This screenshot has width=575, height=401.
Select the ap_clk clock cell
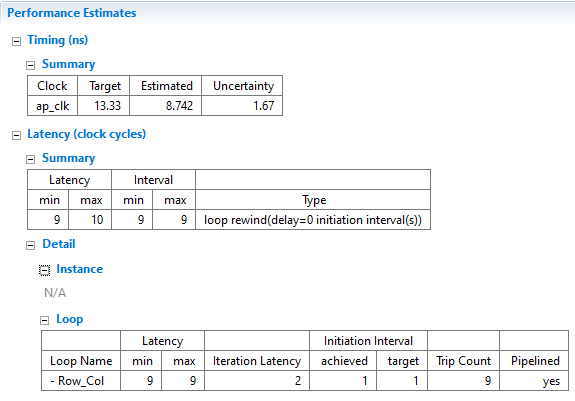point(52,106)
